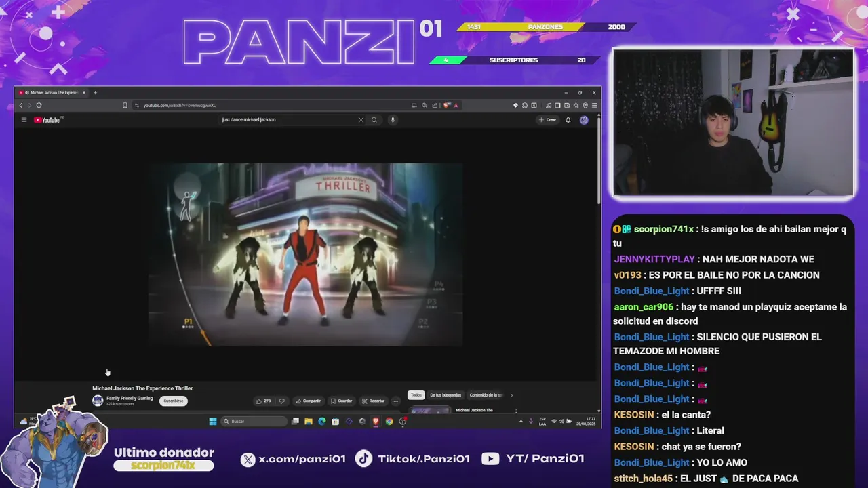
Task: Open the browser main hamburger menu
Action: (595, 105)
